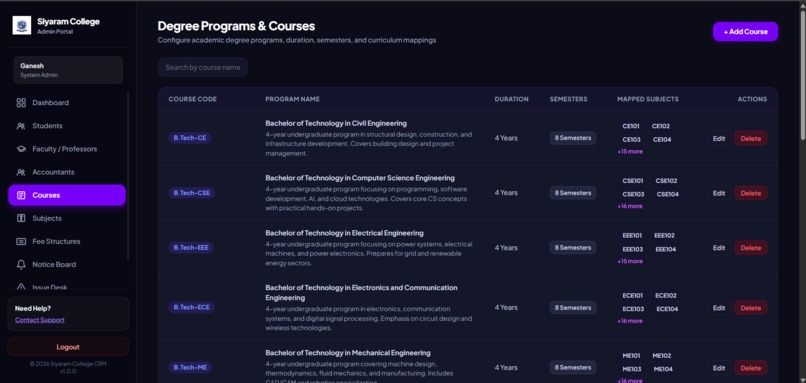Viewport: 806px width, 383px height.
Task: Click the PROGRAM NAME column header
Action: [292, 99]
